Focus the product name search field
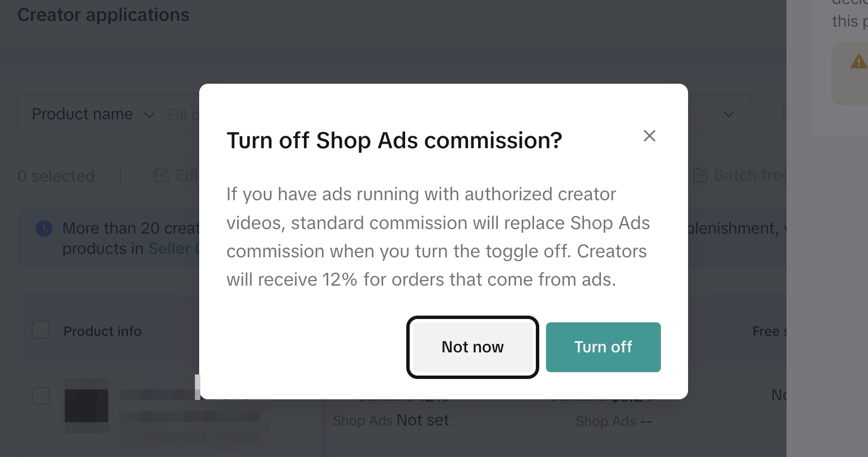Screen dimensions: 868x457 point(183,115)
